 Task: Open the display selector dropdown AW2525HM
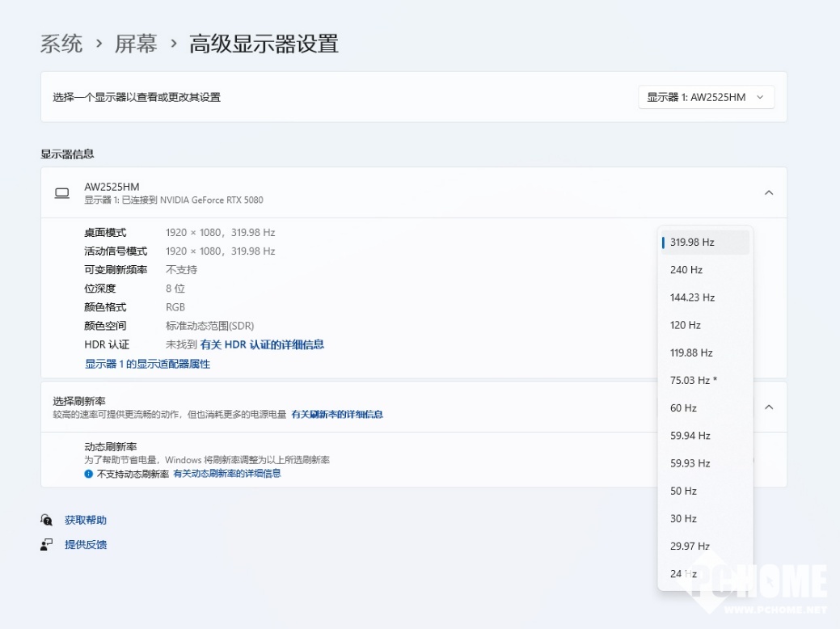(x=706, y=97)
